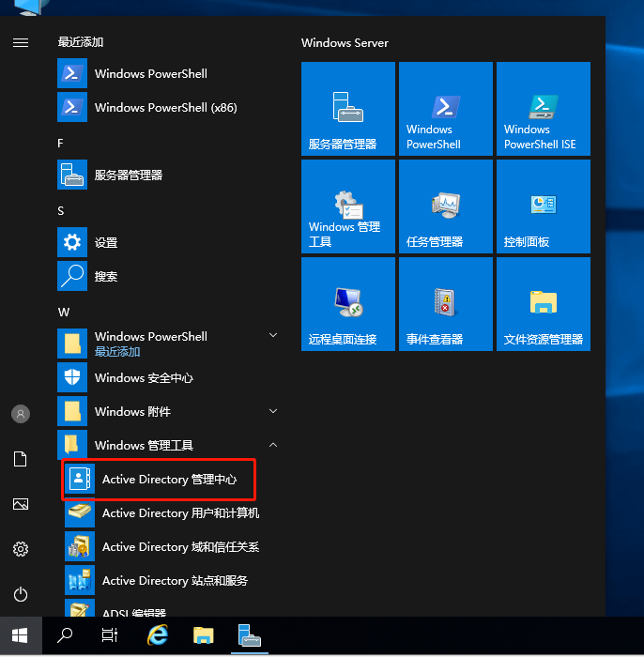The width and height of the screenshot is (644, 657).
Task: Launch Windows PowerShell (x86)
Action: (168, 108)
